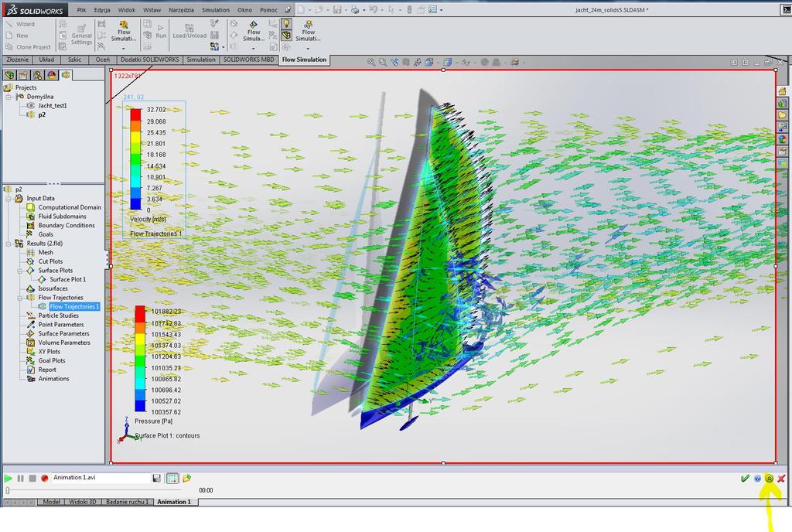Open the Flow Simulation results dropdown with diamond icon
This screenshot has width=792, height=532.
click(254, 34)
